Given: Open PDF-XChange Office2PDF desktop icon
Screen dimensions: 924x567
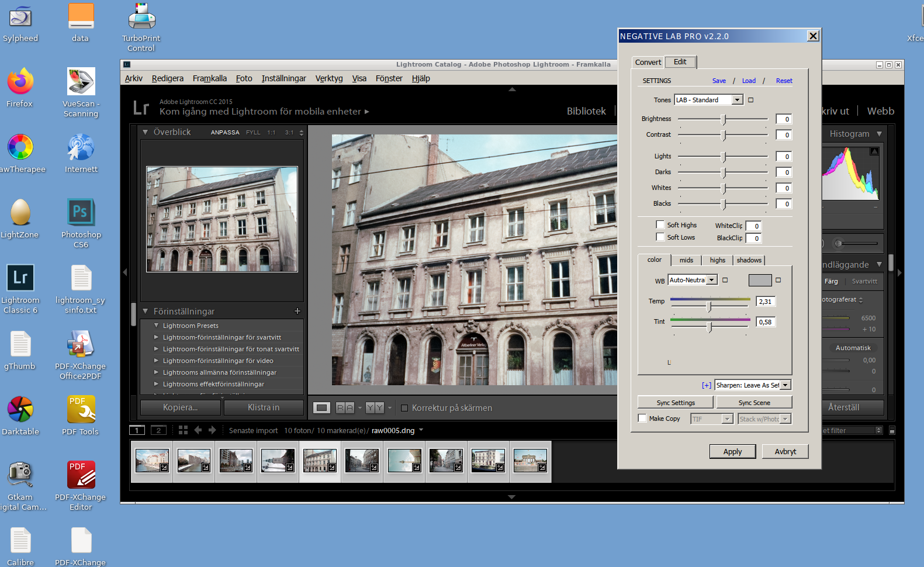Looking at the screenshot, I should coord(81,355).
